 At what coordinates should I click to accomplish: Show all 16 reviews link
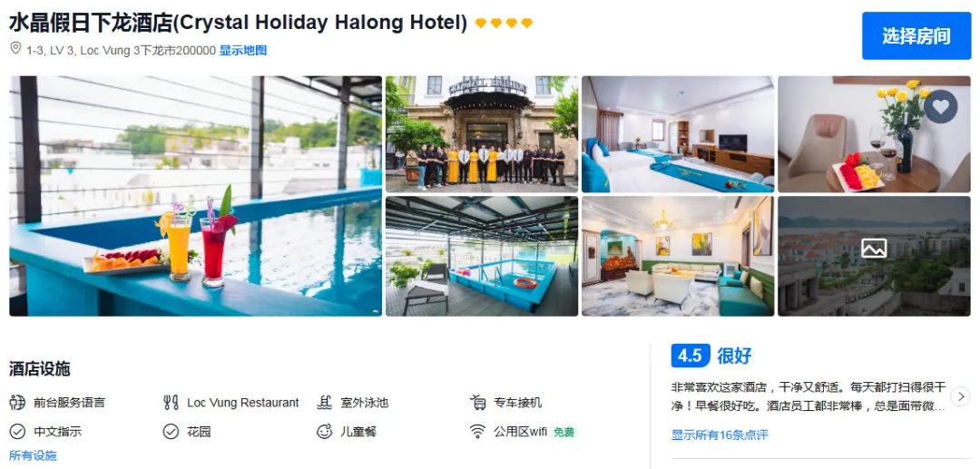[720, 435]
